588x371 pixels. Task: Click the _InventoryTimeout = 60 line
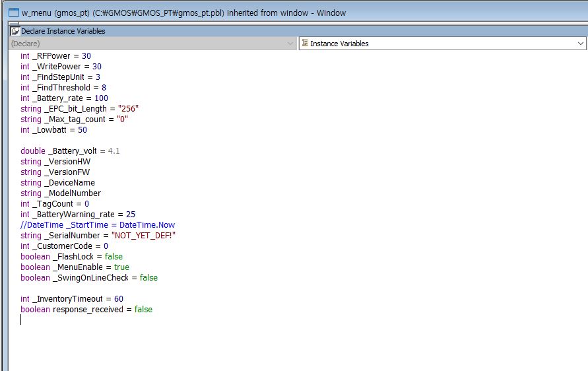click(72, 299)
